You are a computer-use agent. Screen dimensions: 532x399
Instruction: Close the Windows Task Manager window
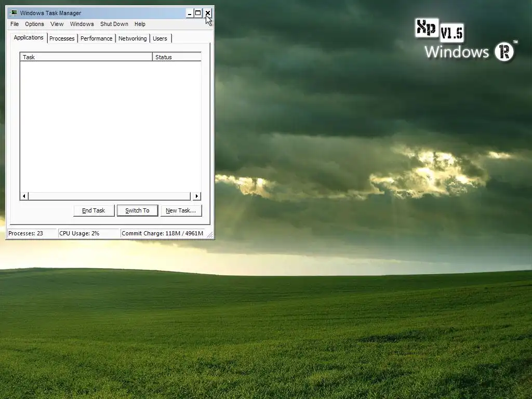208,13
